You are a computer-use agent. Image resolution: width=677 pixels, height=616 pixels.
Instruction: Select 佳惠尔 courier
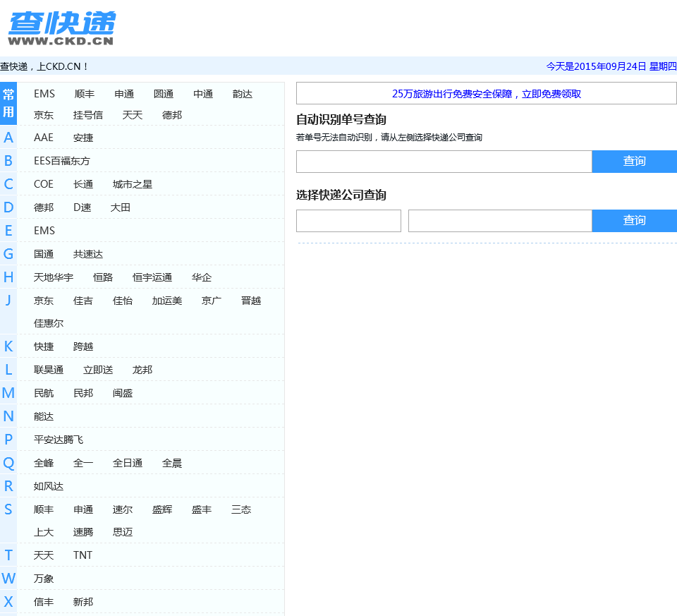click(x=49, y=323)
